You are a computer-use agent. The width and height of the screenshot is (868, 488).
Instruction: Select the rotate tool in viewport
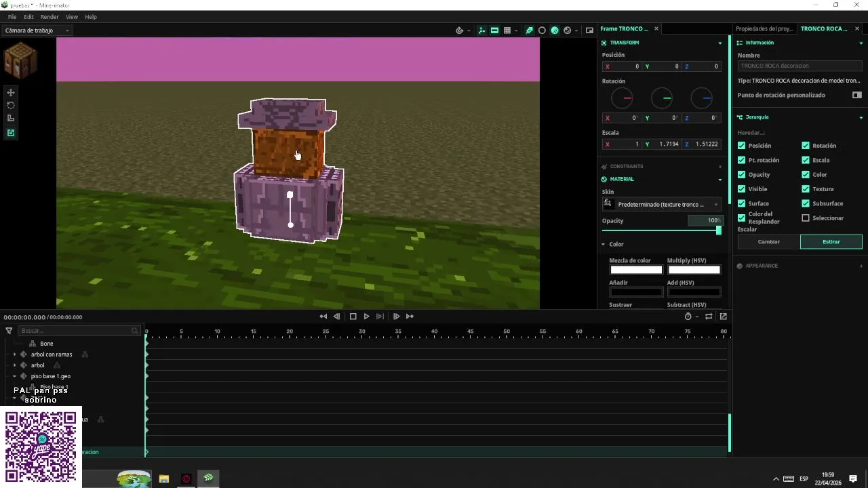(11, 105)
